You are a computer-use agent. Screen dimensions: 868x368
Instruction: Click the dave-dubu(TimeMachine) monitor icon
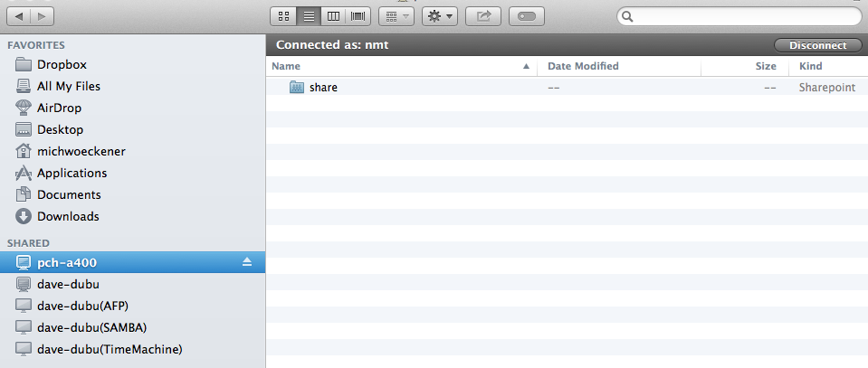pyautogui.click(x=24, y=349)
